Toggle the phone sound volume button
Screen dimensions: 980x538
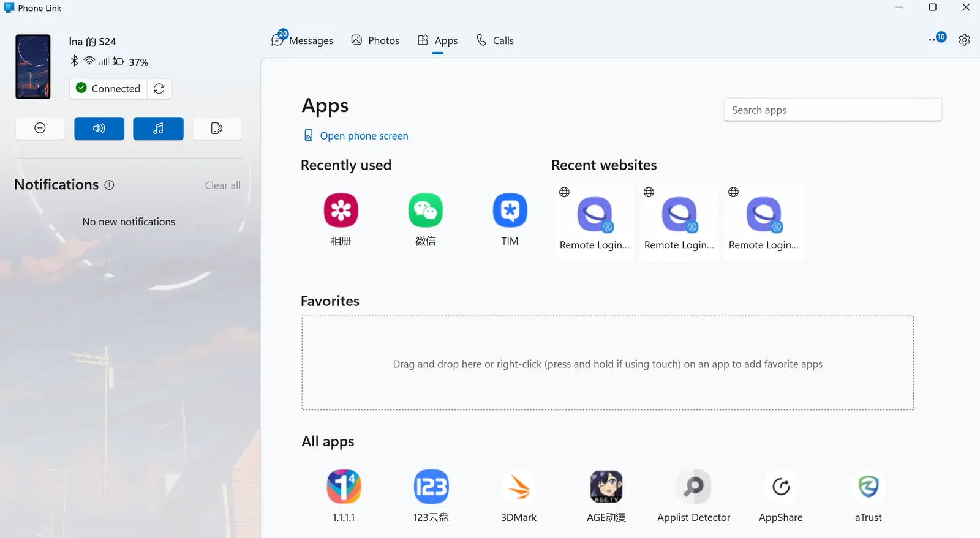coord(99,129)
